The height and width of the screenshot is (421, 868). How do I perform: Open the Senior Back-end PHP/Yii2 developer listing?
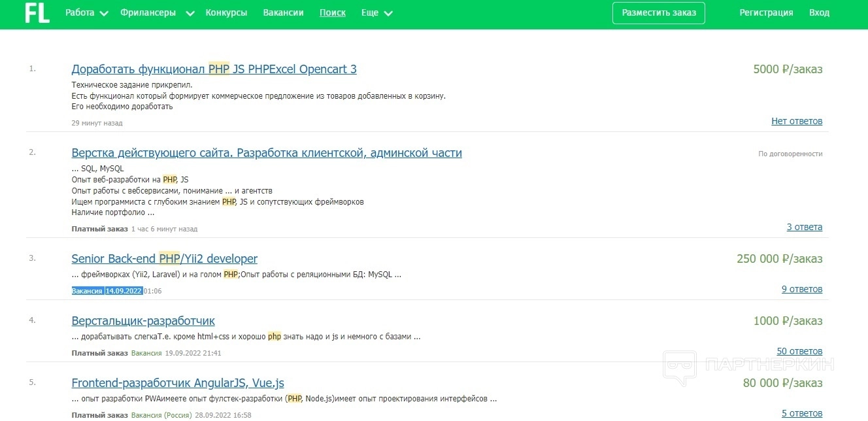[x=164, y=259]
